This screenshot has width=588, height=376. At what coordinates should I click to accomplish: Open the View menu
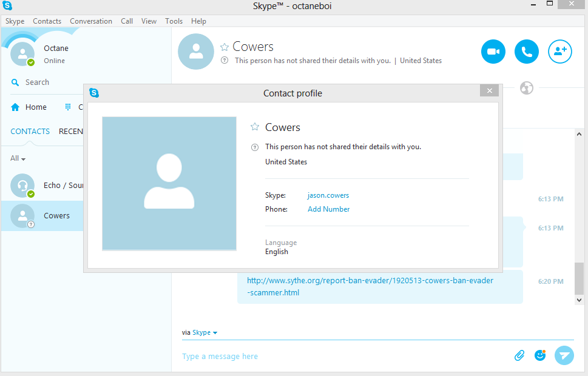pos(149,21)
